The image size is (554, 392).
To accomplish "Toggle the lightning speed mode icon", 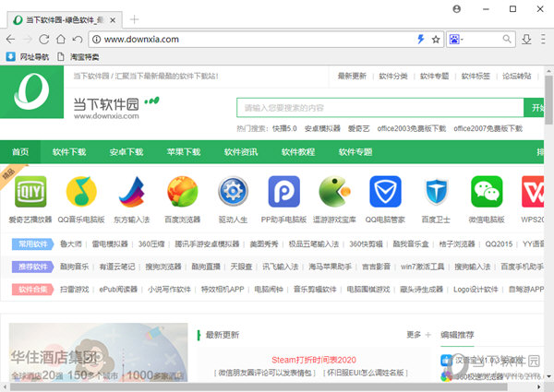I will [420, 39].
